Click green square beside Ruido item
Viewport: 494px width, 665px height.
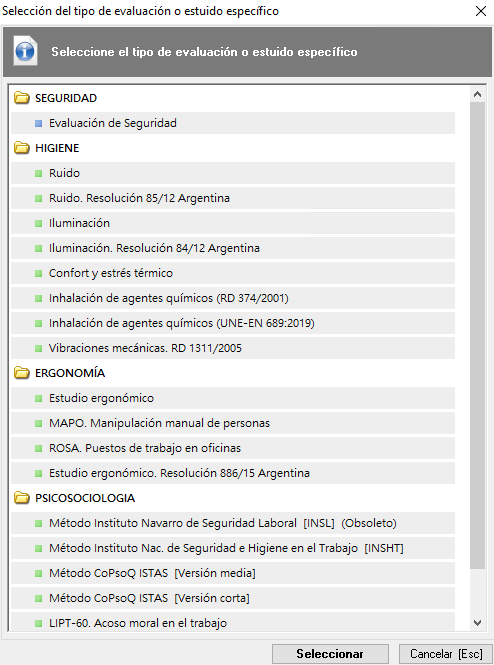point(39,173)
